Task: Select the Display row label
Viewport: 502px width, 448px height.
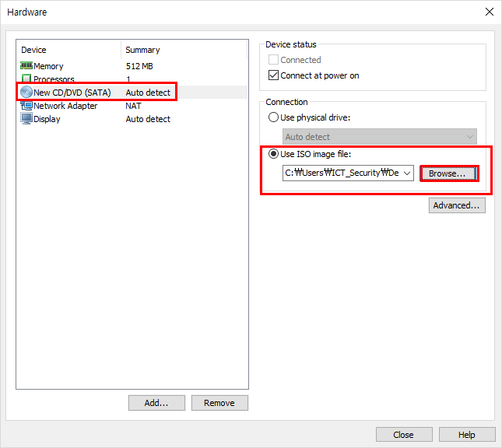Action: point(47,119)
